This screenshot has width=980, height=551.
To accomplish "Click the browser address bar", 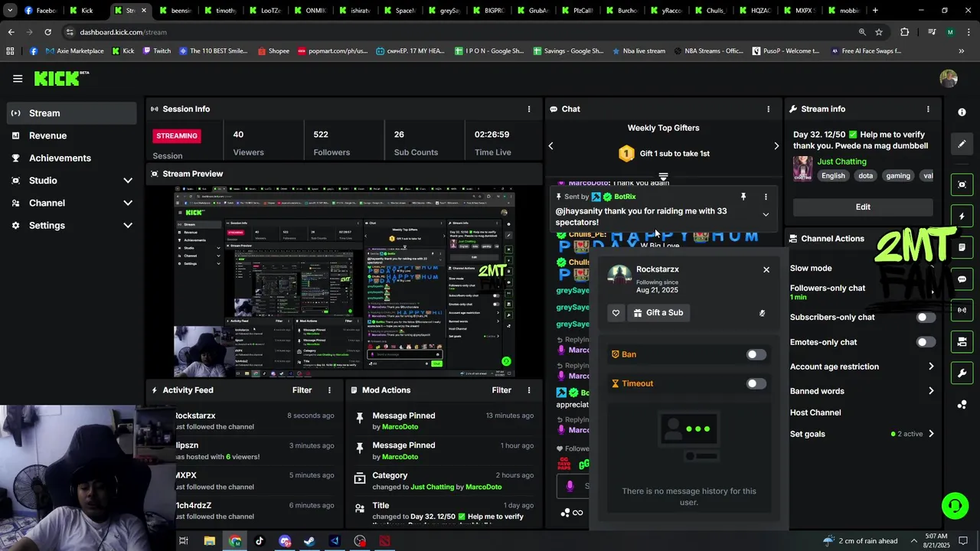I will (x=459, y=32).
